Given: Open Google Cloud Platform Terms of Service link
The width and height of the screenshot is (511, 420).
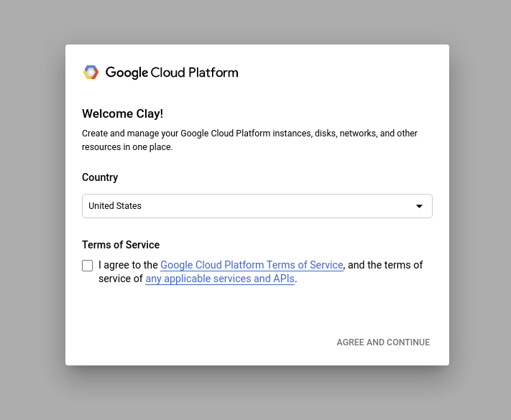Looking at the screenshot, I should [252, 265].
